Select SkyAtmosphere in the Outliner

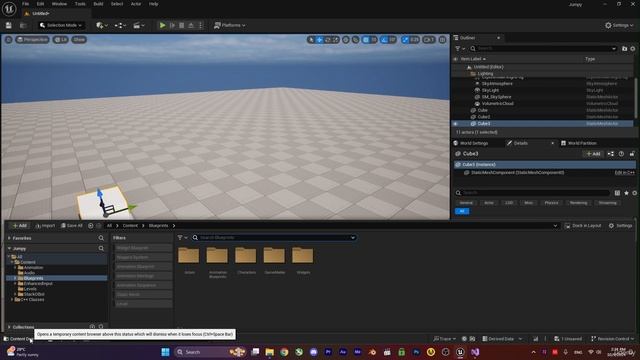coord(497,84)
